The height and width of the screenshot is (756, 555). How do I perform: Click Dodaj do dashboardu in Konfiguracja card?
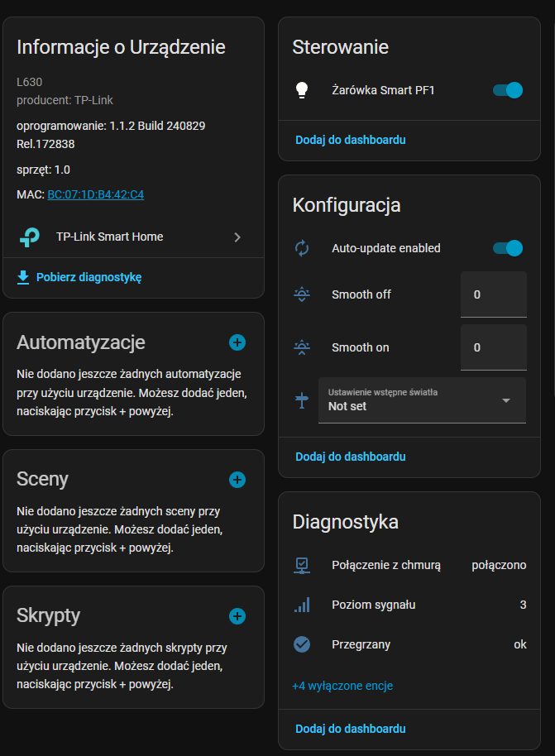pyautogui.click(x=351, y=457)
